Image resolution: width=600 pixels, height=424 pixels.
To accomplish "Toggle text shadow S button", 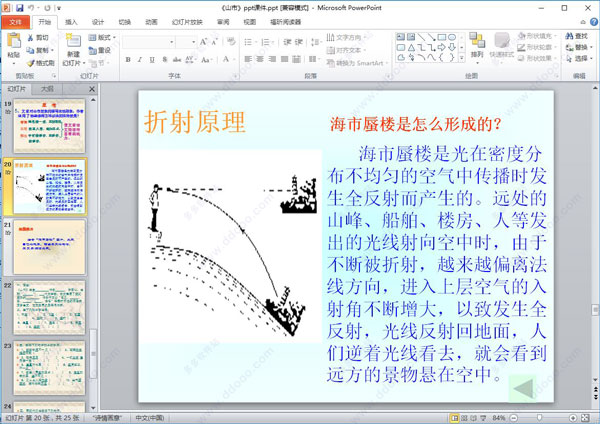I will tap(165, 59).
